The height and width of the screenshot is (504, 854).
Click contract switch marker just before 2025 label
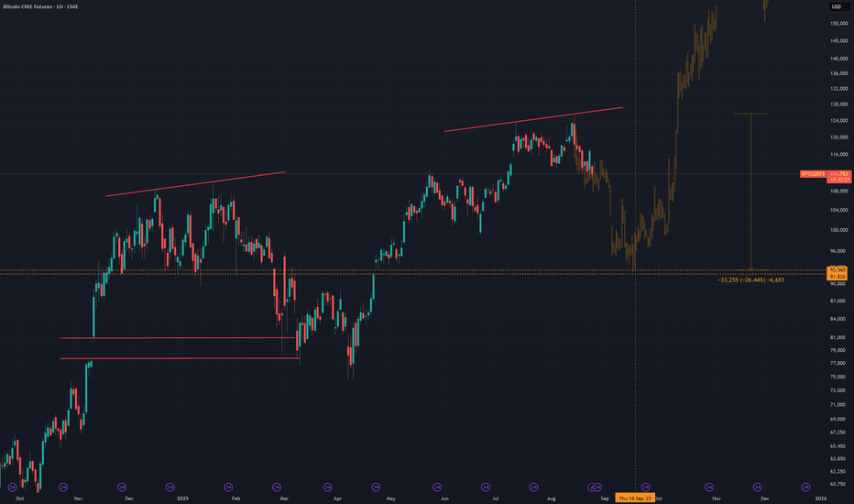[170, 488]
